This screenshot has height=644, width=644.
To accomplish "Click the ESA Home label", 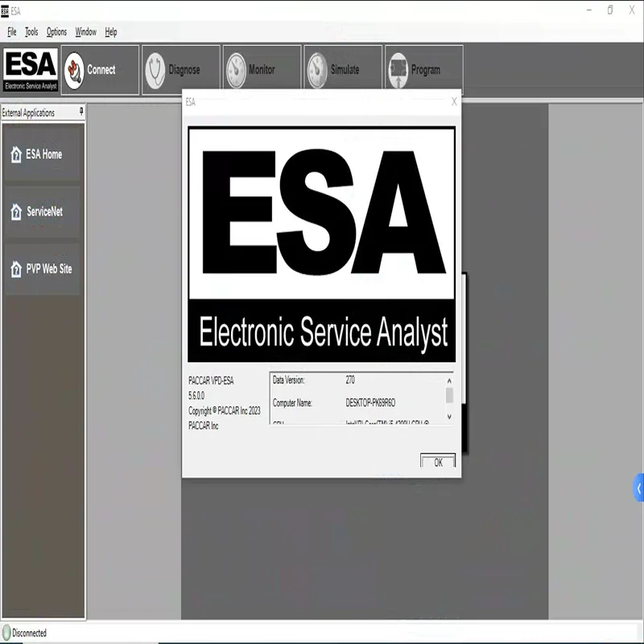I will tap(44, 155).
